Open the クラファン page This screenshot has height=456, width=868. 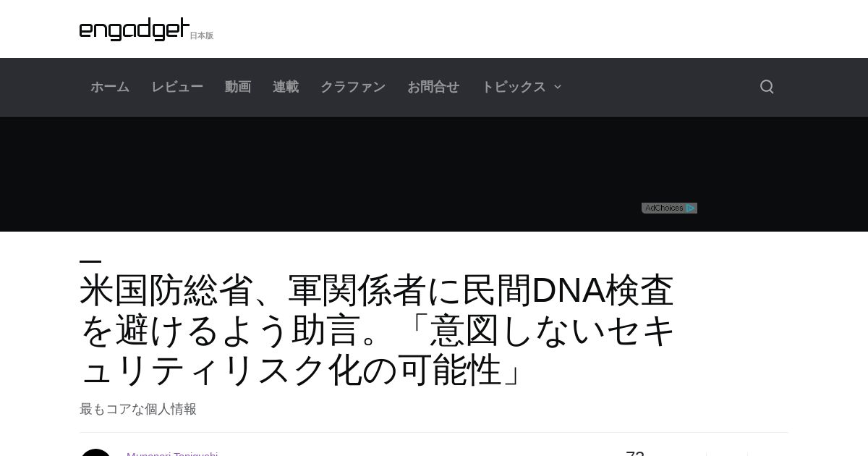coord(353,87)
